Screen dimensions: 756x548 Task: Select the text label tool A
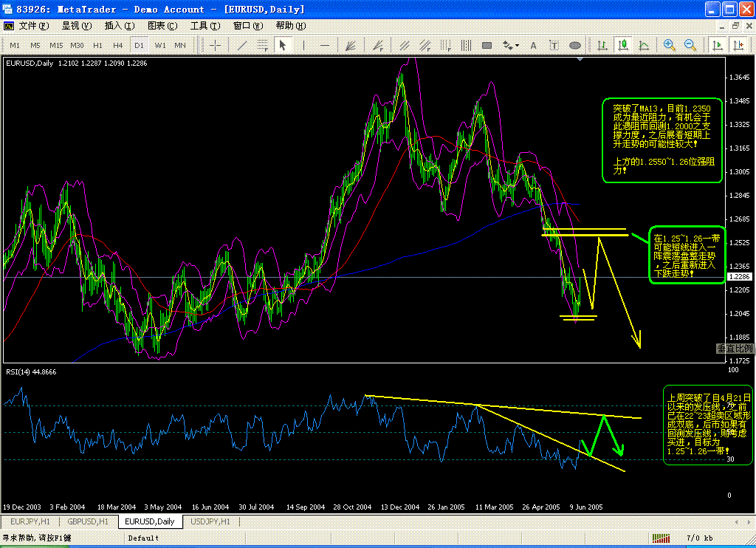[533, 45]
